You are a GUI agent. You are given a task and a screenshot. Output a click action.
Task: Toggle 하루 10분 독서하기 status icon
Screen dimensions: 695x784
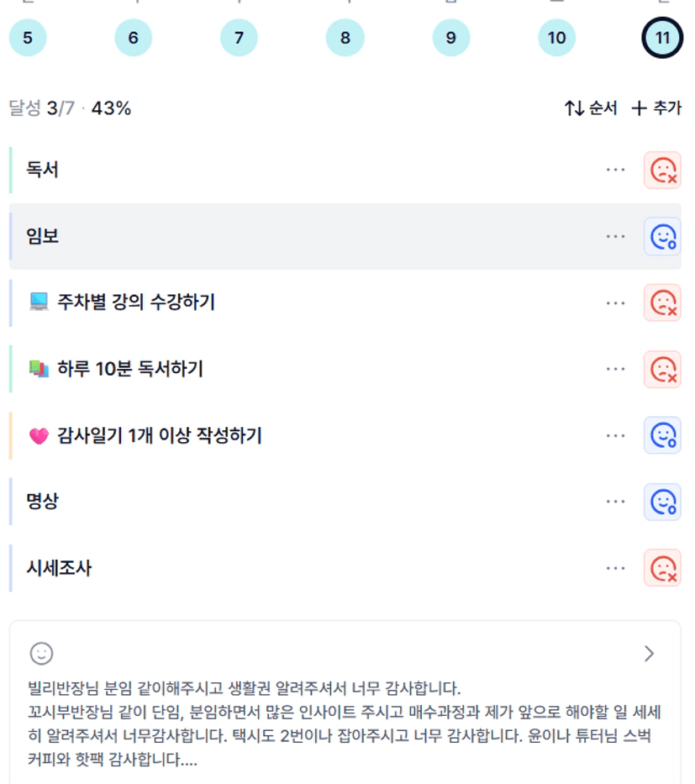point(662,369)
